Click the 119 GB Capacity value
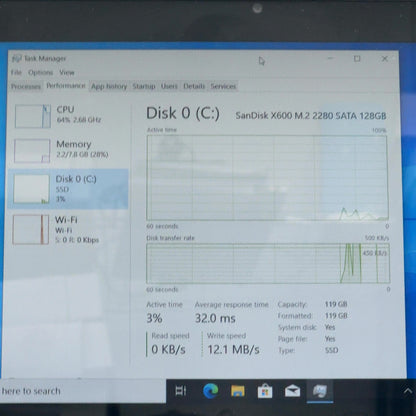Image resolution: width=416 pixels, height=416 pixels. [336, 304]
